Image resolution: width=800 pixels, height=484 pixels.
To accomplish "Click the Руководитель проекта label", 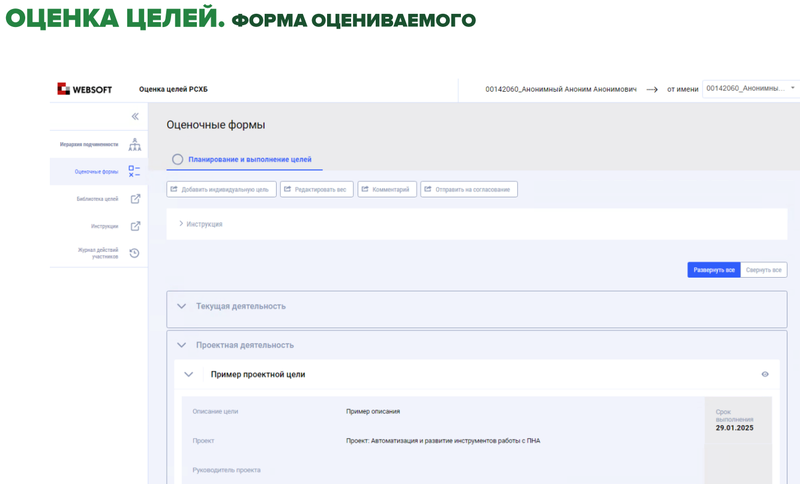I will coord(227,470).
